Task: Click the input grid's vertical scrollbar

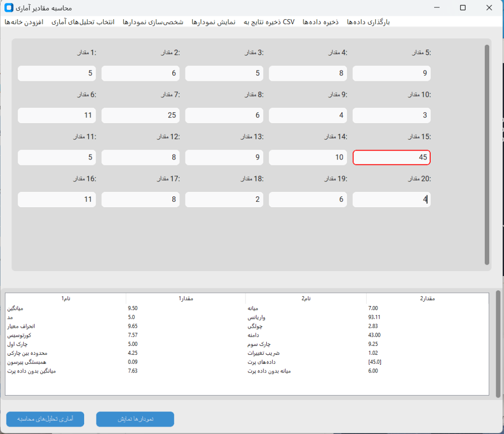Action: pos(487,155)
